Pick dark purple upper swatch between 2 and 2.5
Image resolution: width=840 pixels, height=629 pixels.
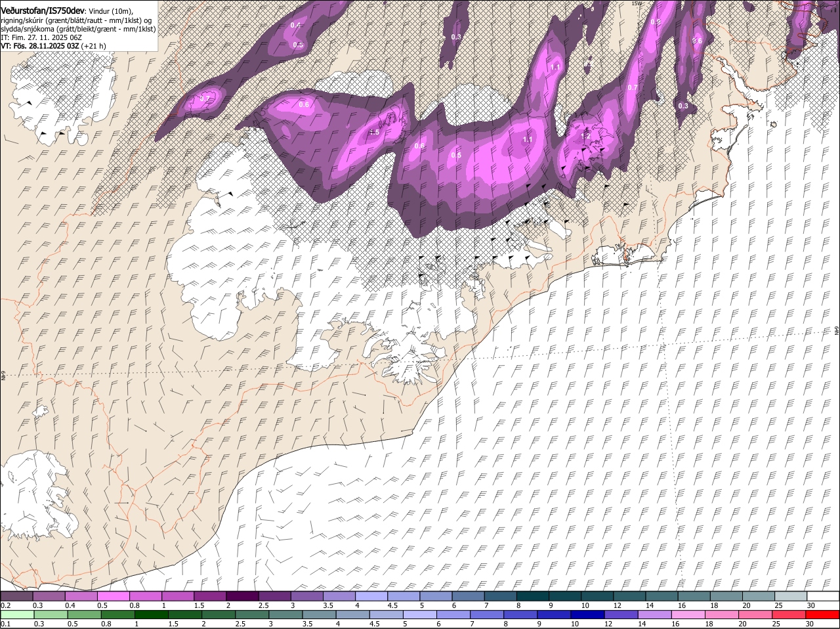click(243, 596)
